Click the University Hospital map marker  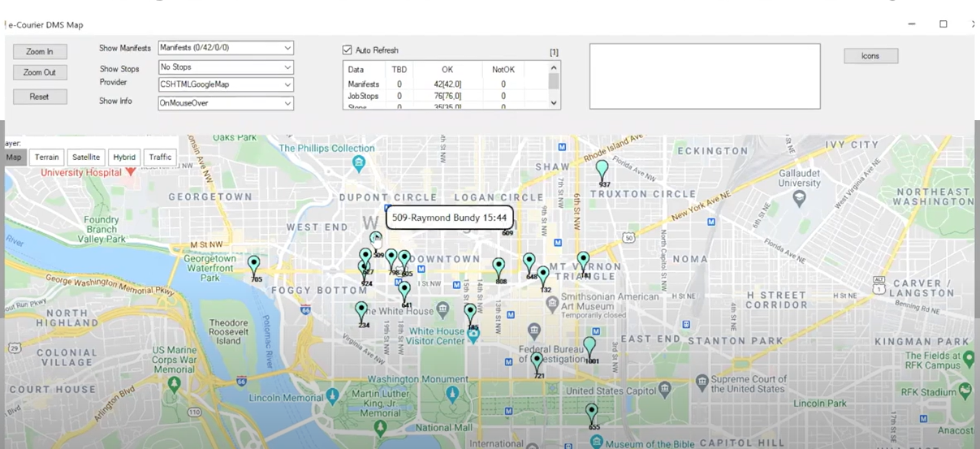pos(130,172)
